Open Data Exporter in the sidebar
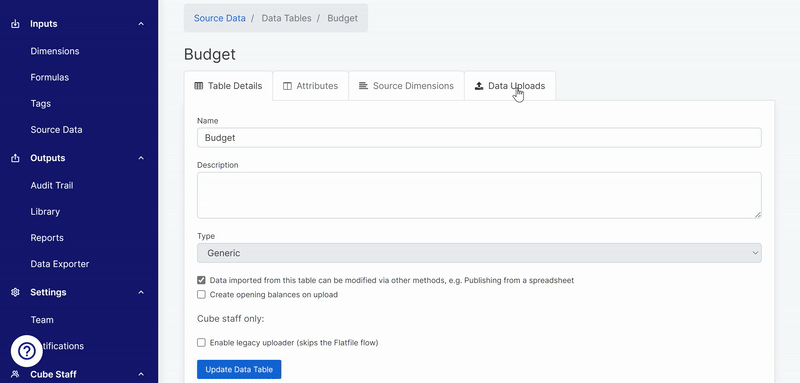Screen dimensions: 800x383 click(60, 264)
